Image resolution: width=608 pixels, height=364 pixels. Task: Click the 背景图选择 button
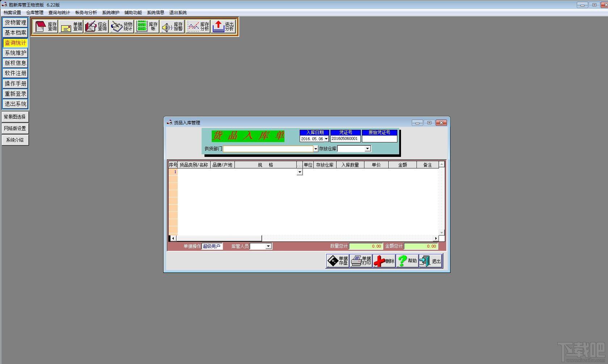[15, 117]
